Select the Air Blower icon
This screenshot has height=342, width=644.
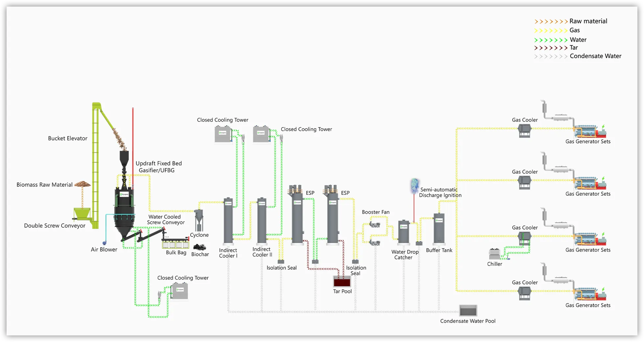point(104,243)
